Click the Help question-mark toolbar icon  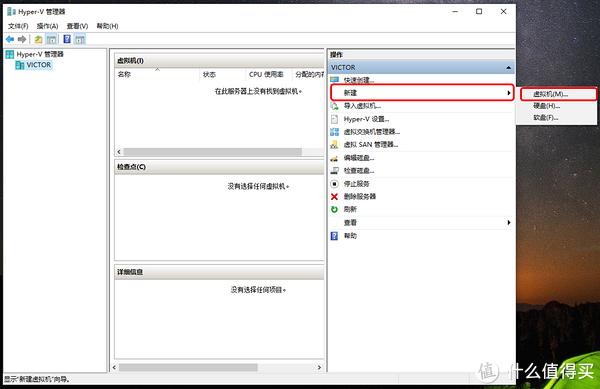tap(67, 39)
